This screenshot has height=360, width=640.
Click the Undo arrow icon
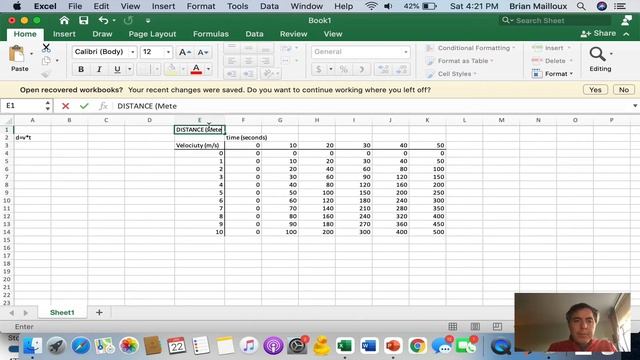(103, 20)
